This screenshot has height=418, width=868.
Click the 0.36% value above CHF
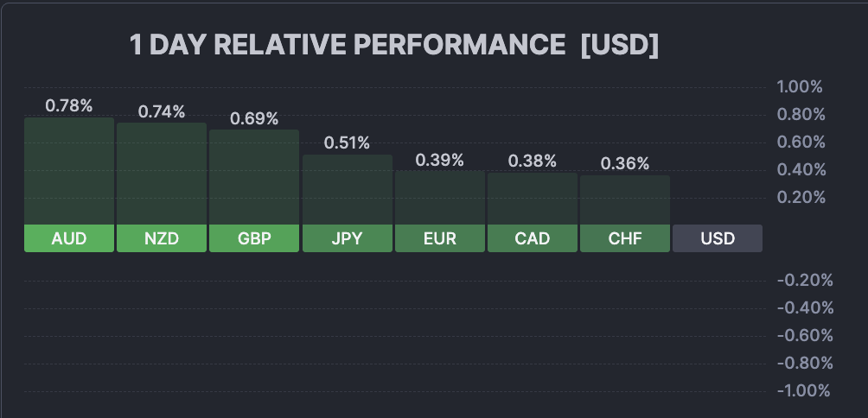click(624, 163)
